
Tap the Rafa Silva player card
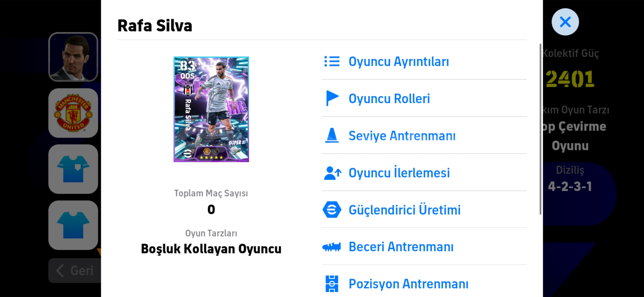click(211, 109)
